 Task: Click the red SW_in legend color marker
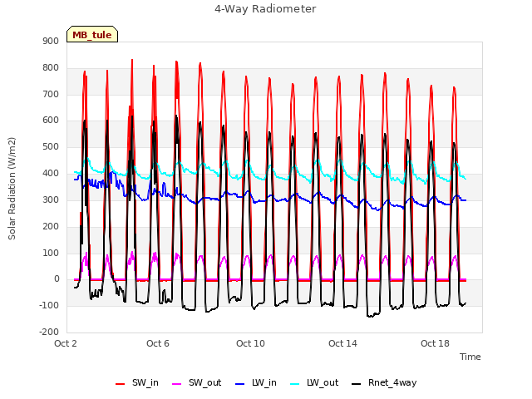click(120, 384)
